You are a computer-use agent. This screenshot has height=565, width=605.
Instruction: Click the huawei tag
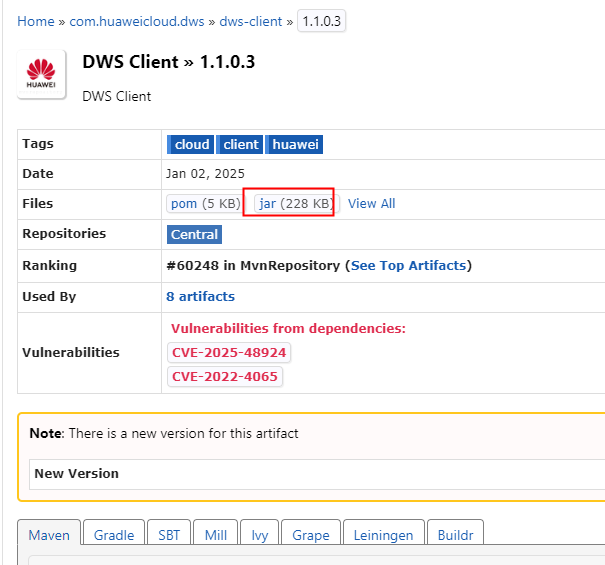point(295,145)
